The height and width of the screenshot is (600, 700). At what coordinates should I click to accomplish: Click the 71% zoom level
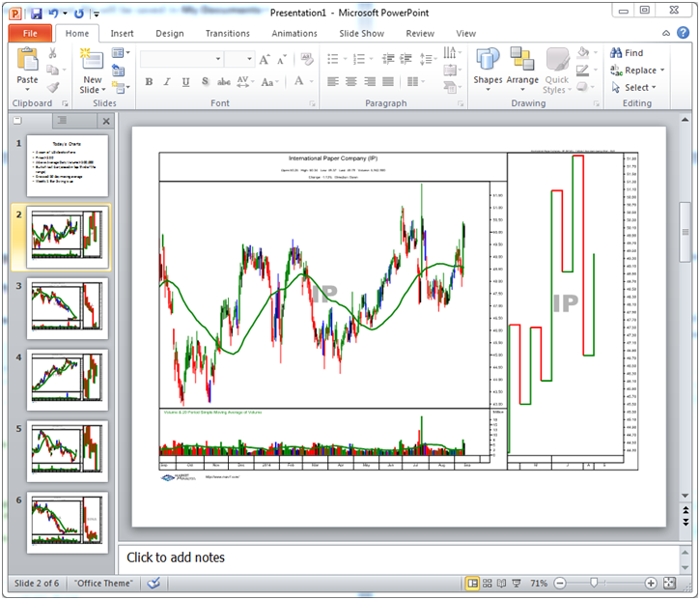point(539,583)
